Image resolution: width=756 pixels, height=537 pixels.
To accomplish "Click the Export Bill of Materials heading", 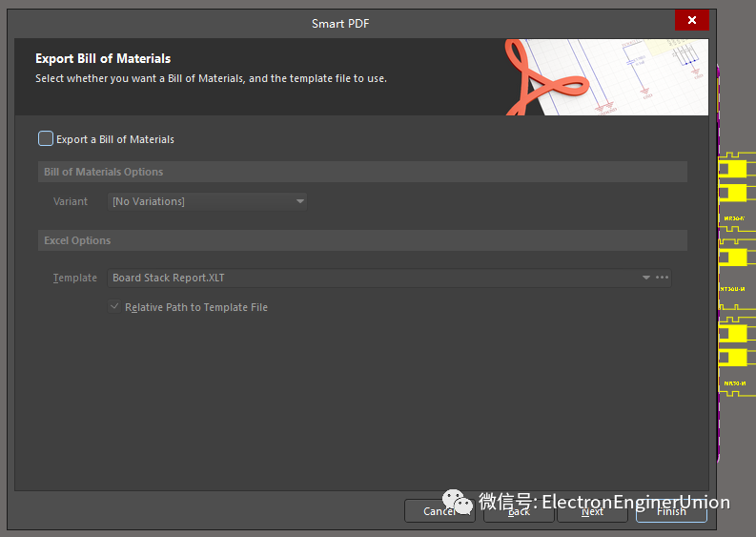I will point(103,59).
